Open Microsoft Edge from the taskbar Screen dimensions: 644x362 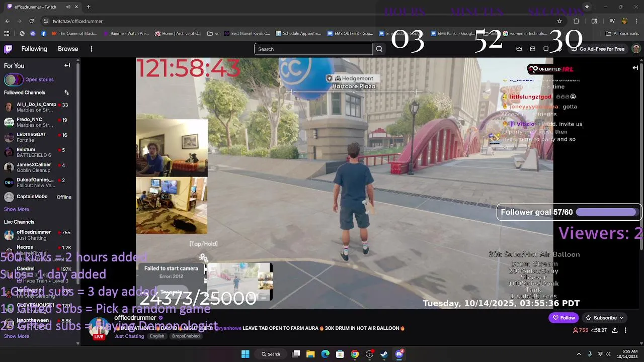(325, 354)
